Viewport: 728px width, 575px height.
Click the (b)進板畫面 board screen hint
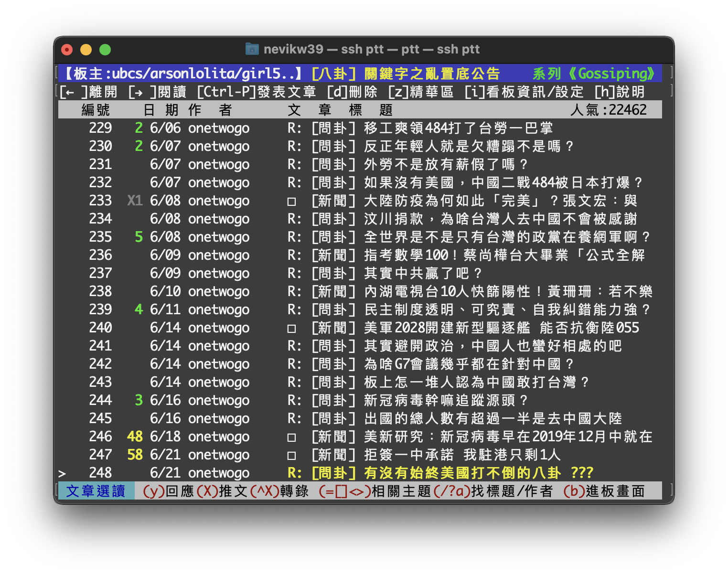pyautogui.click(x=604, y=491)
